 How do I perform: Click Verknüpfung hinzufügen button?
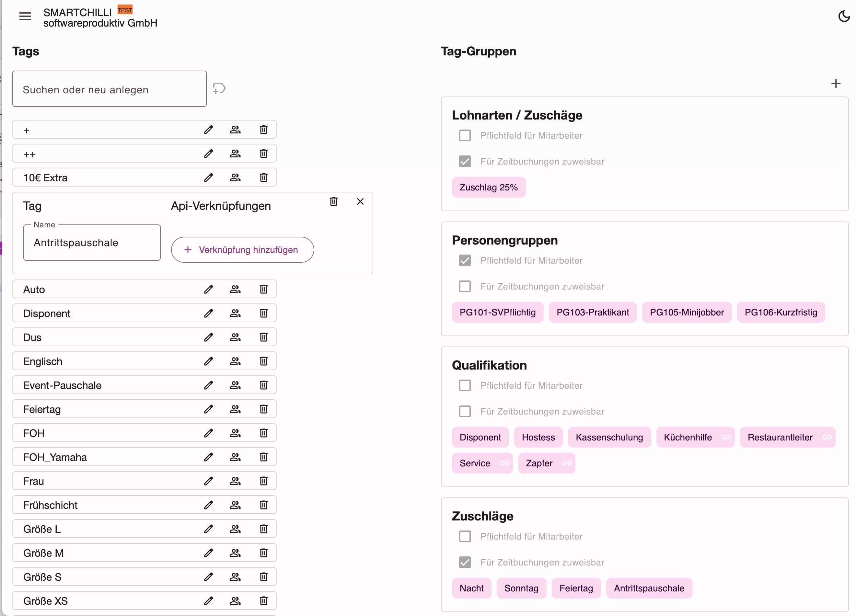(242, 250)
